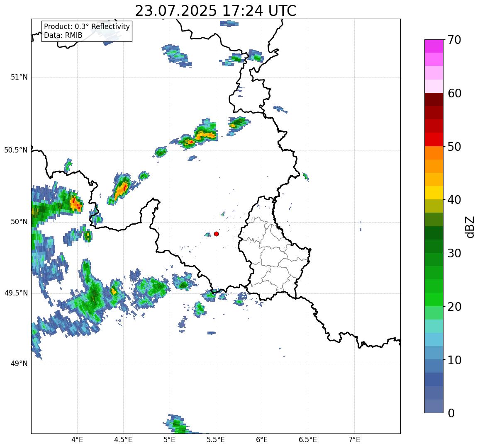Image resolution: width=480 pixels, height=448 pixels.
Task: Click the 4.5°E longitude label
Action: pyautogui.click(x=123, y=440)
